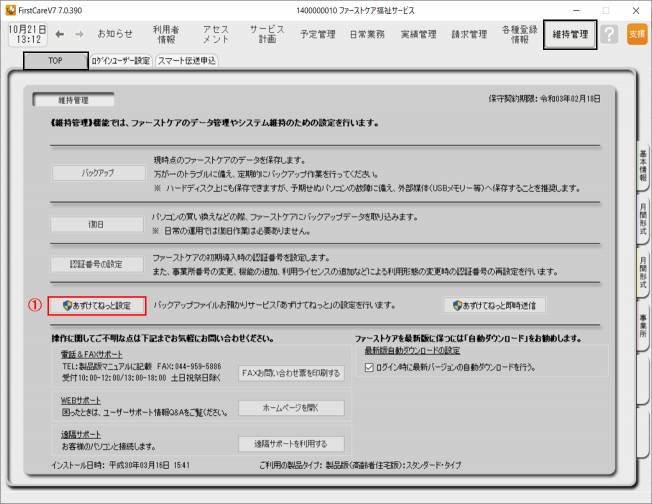Click the 認証番号の設定 button
The width and height of the screenshot is (652, 504).
click(x=98, y=265)
